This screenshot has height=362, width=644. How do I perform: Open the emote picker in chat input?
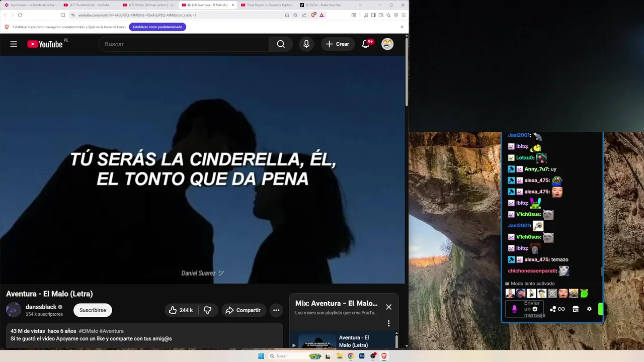[535, 309]
